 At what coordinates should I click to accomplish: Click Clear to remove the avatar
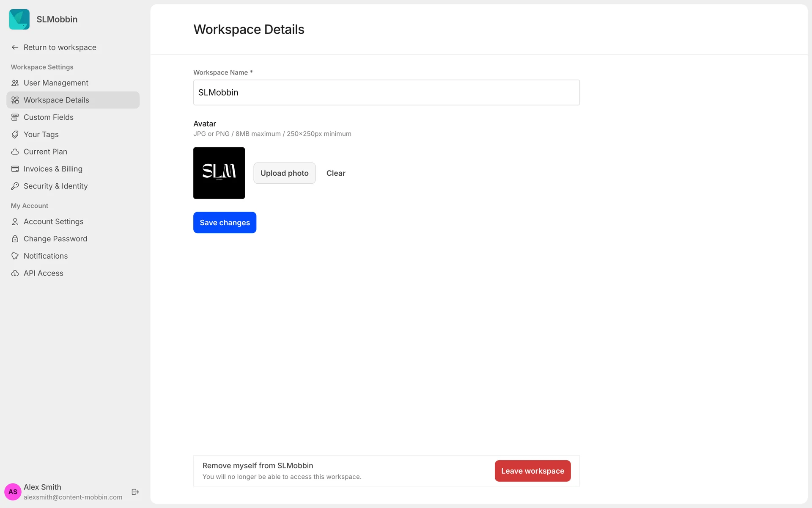[336, 173]
